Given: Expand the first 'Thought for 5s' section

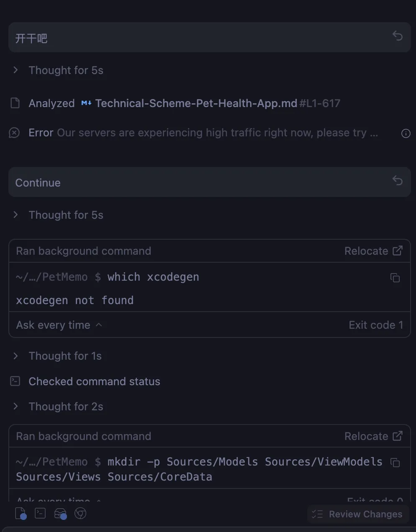Looking at the screenshot, I should point(16,70).
